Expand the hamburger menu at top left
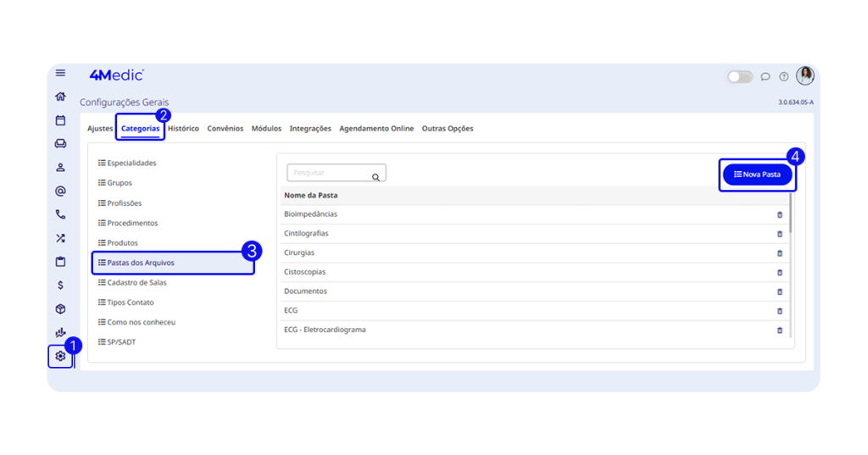868x455 pixels. coord(60,73)
